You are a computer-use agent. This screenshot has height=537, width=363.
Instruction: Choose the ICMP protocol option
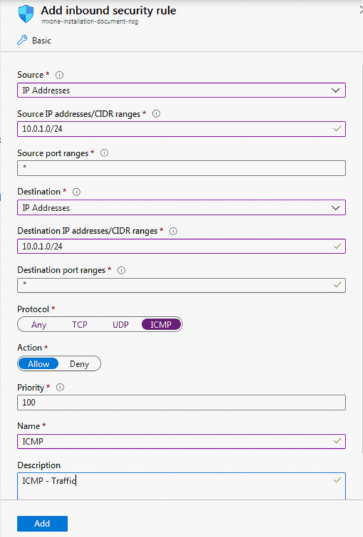pos(161,324)
